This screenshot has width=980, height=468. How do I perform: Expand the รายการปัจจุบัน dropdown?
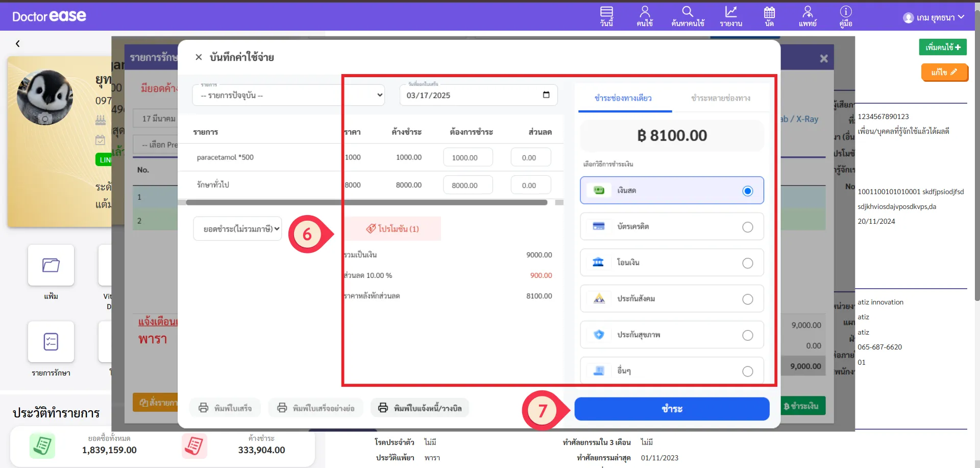click(288, 96)
